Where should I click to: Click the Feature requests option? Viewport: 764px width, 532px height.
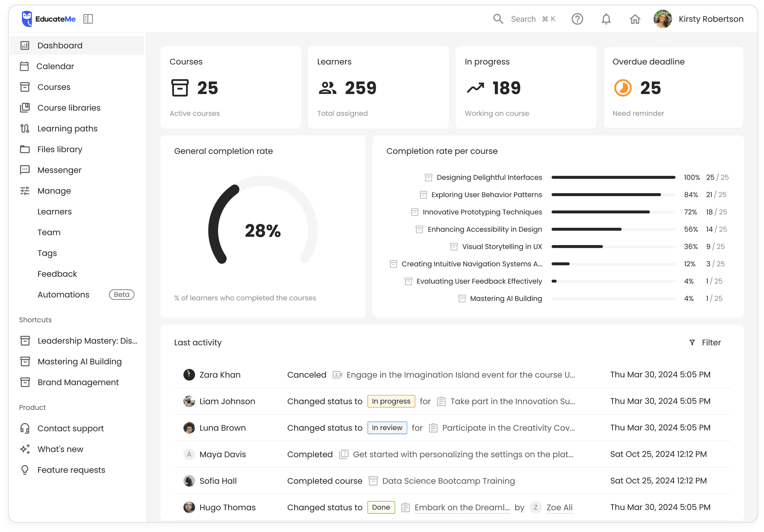pyautogui.click(x=71, y=469)
